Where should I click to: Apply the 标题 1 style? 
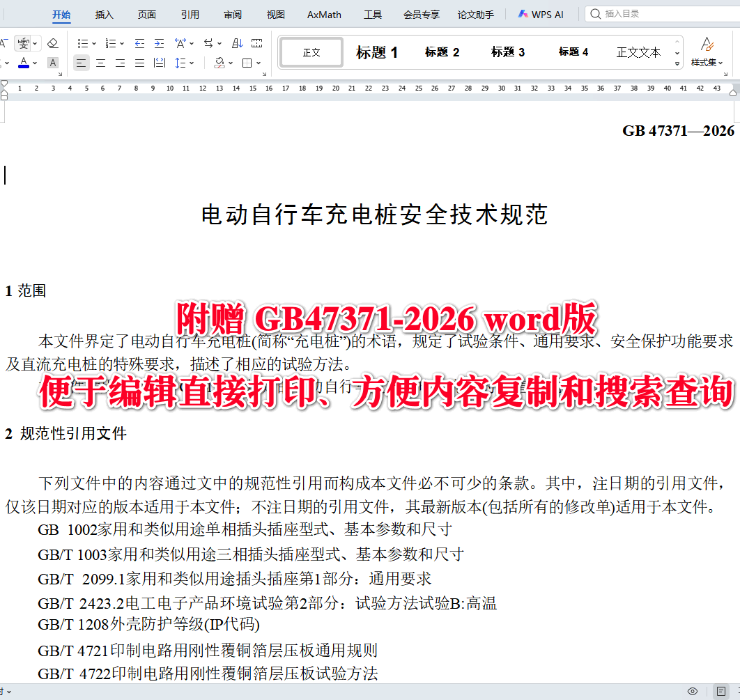pyautogui.click(x=376, y=52)
